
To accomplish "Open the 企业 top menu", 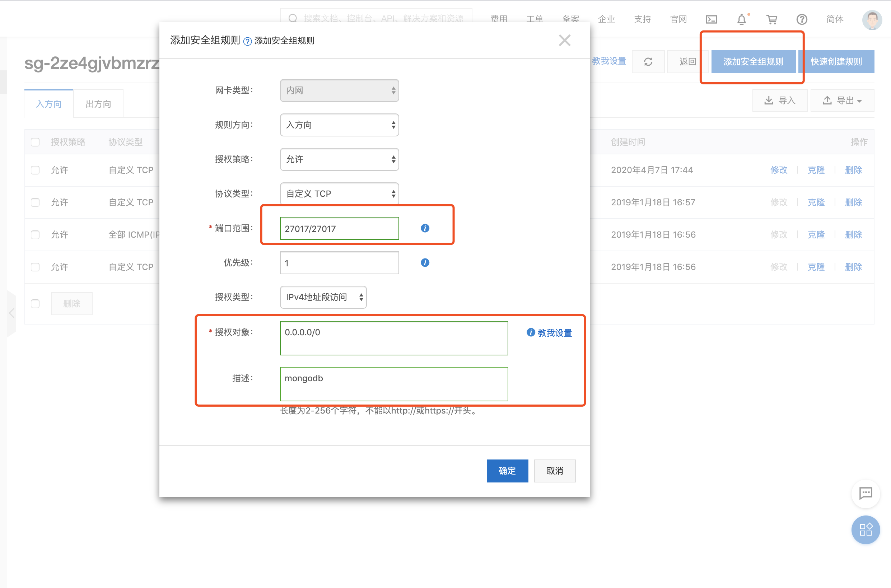I will (606, 19).
